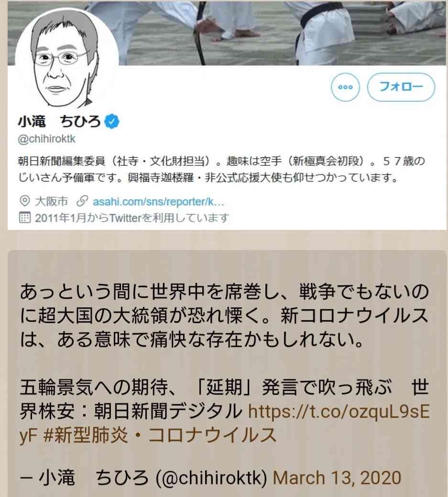Click the display name 小滝 ちひろ
Image resolution: width=448 pixels, height=497 pixels.
(x=59, y=121)
